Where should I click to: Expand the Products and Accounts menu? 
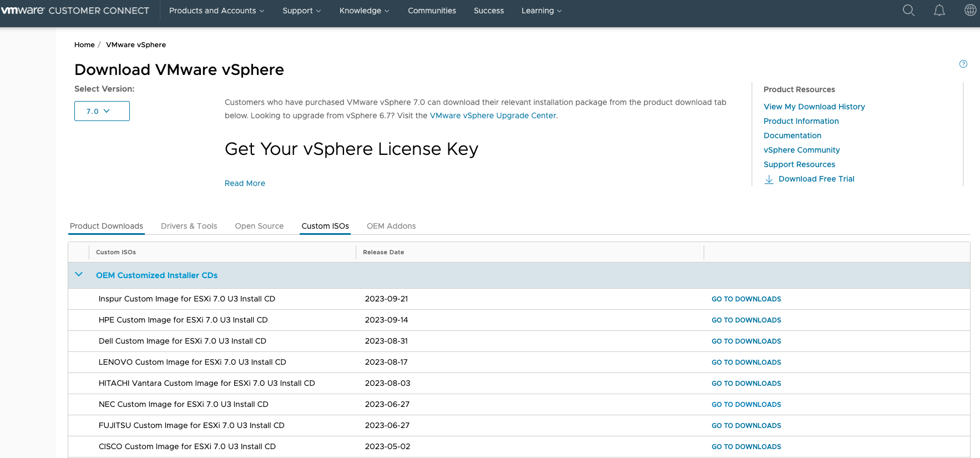[x=216, y=11]
